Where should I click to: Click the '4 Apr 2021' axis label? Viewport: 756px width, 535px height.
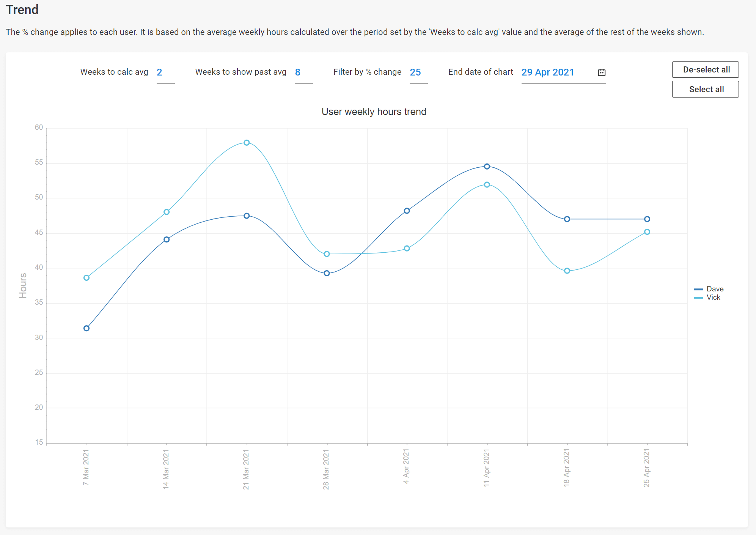pos(406,466)
